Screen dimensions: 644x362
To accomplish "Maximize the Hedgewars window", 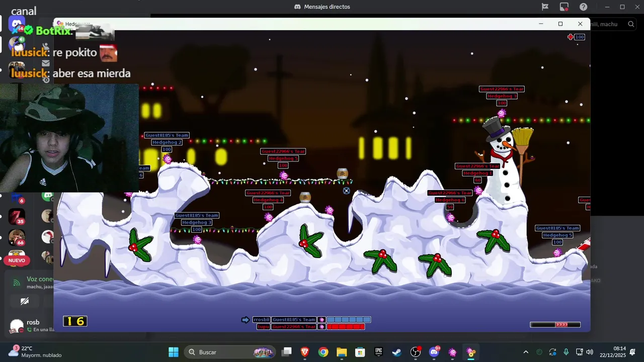I will (x=560, y=24).
